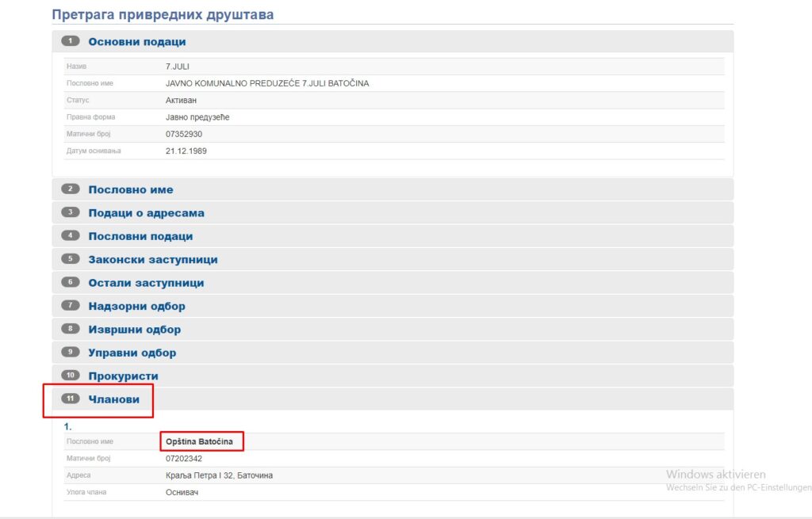Click the number 7 badge beside Надзорни одбор

[x=71, y=306]
